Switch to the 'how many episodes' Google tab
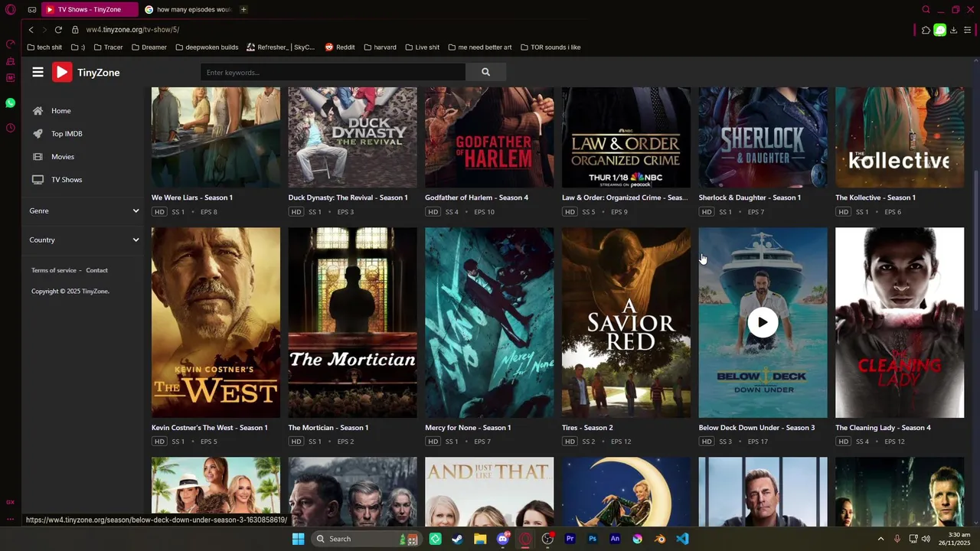980x551 pixels. 188,9
